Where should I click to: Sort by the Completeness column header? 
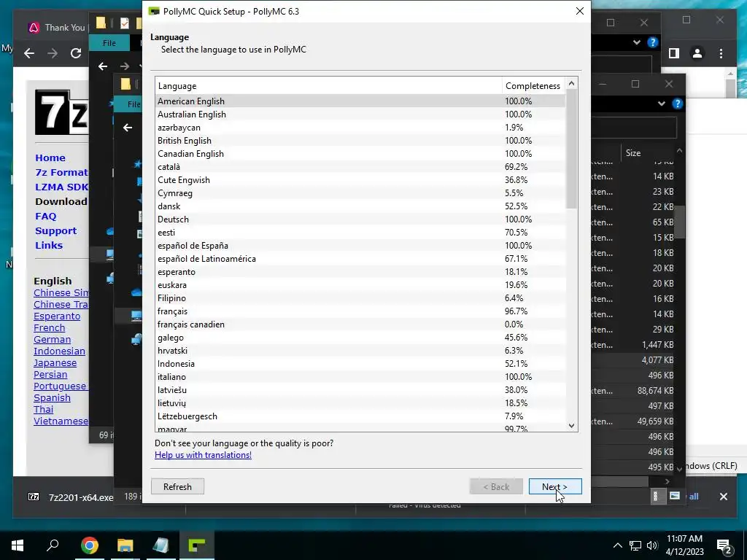coord(533,86)
